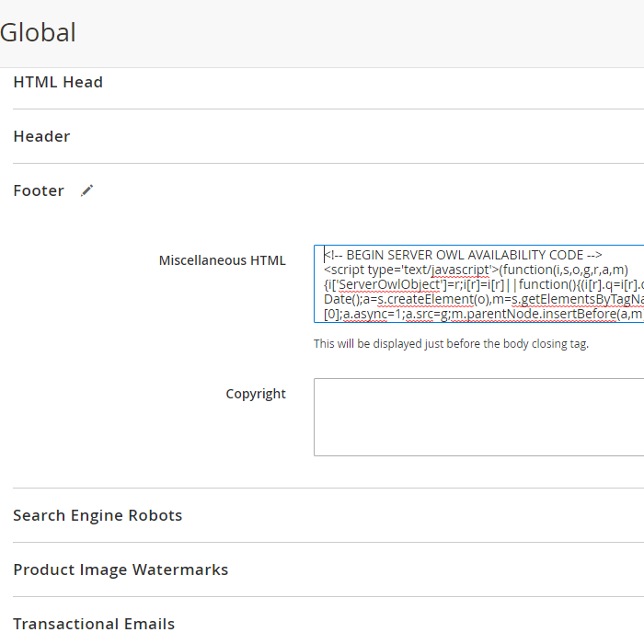Image resolution: width=644 pixels, height=644 pixels.
Task: Expand the Search Engine Robots section
Action: 98,515
